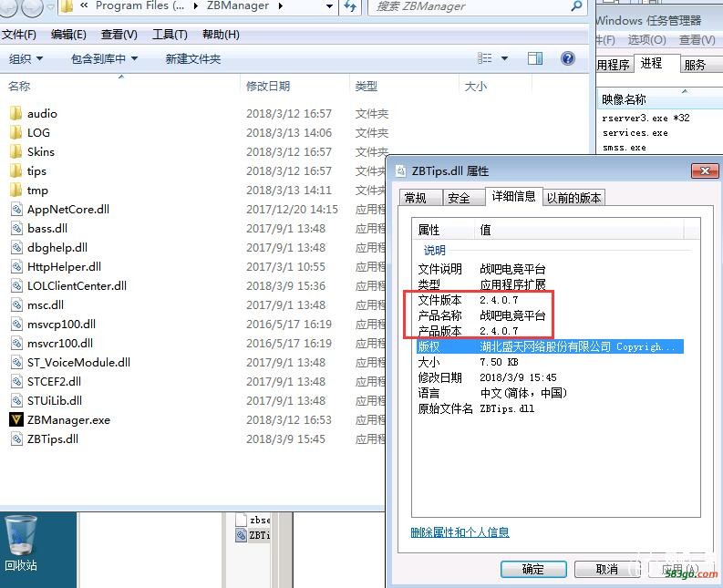Sort Task Manager by 映像名称 column

(659, 99)
